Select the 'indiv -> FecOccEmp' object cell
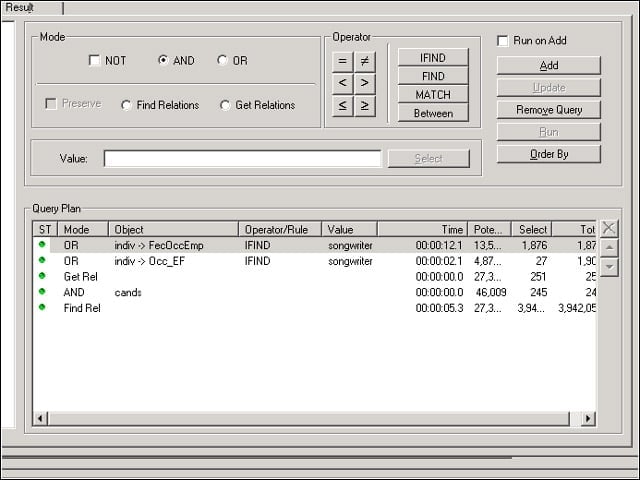640x480 pixels. [x=159, y=245]
